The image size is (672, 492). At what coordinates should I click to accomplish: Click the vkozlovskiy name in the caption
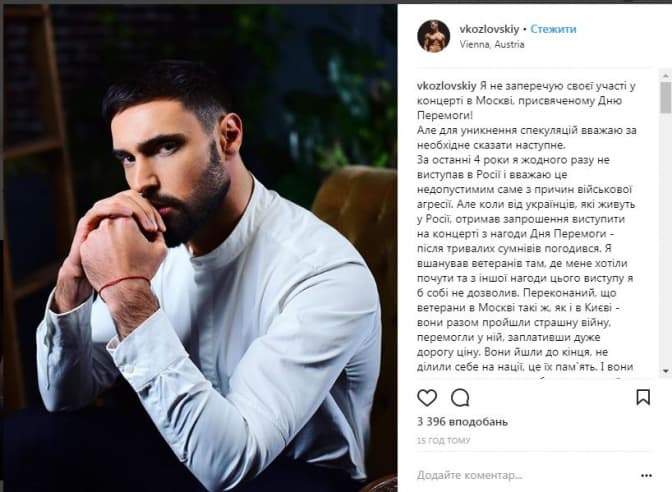[447, 86]
